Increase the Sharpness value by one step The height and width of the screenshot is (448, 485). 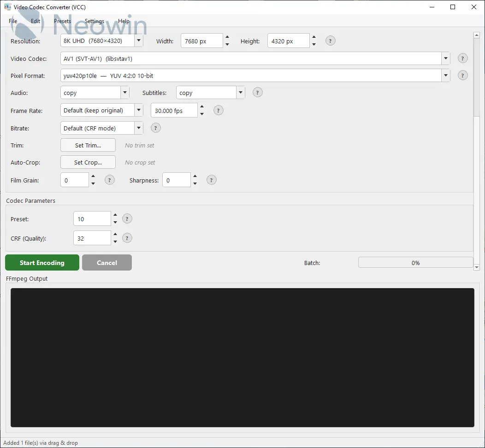tap(195, 176)
